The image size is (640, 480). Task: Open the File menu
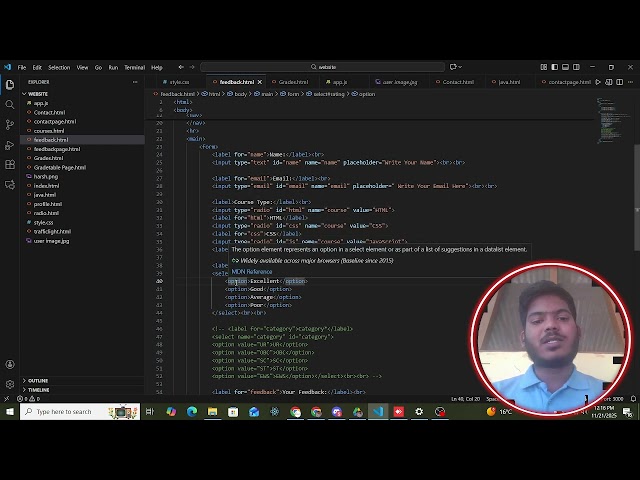(22, 67)
